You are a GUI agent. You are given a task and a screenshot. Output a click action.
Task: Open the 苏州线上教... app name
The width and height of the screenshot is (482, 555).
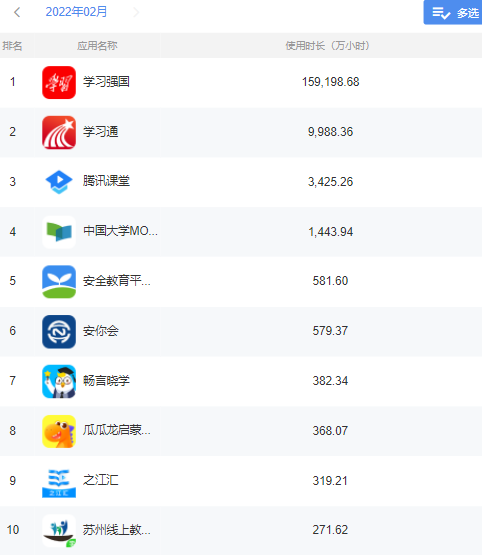pos(117,530)
